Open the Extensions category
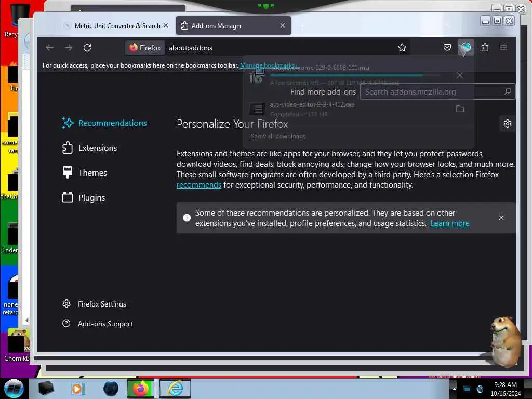This screenshot has width=532, height=399. tap(89, 148)
